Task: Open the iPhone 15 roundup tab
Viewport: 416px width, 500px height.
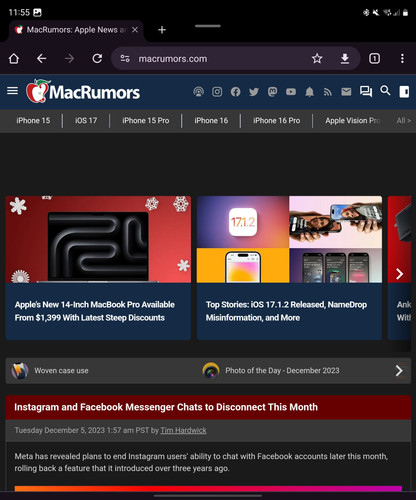Action: coord(33,121)
